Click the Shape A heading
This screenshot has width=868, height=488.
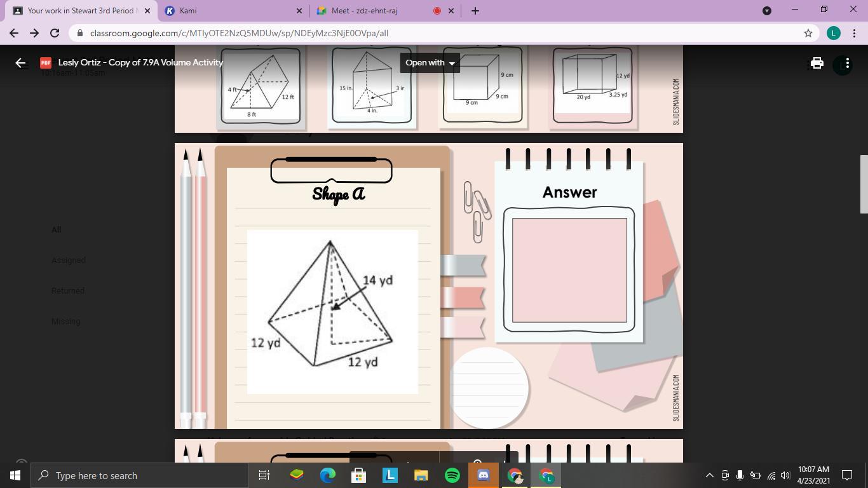339,194
